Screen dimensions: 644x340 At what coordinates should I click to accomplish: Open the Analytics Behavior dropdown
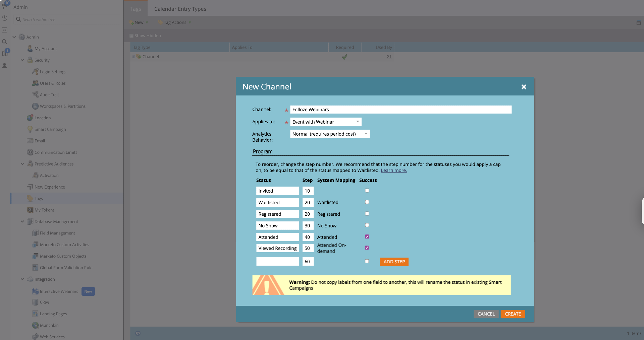330,134
